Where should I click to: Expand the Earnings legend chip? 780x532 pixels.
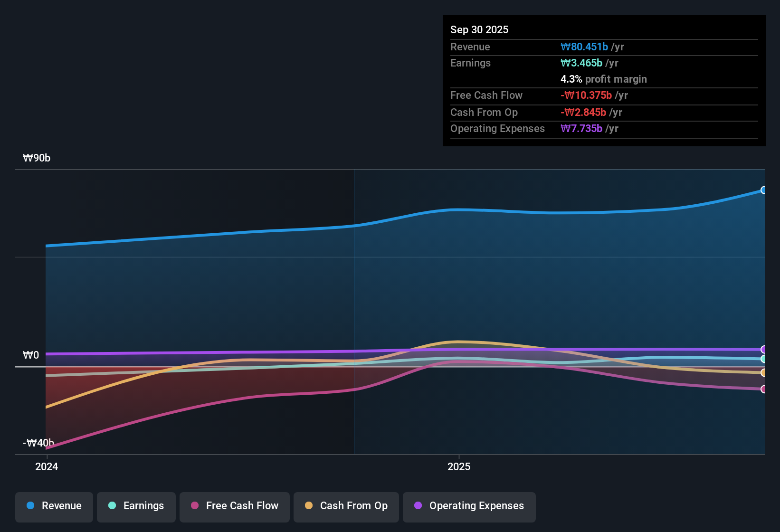coord(136,506)
